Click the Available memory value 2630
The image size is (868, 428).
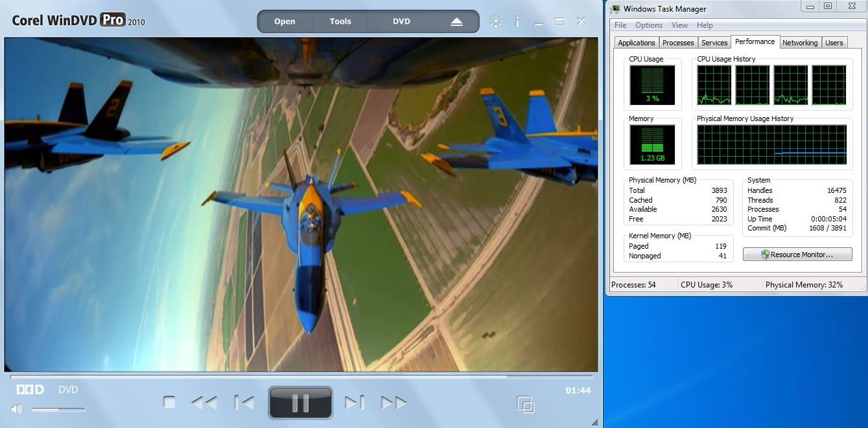coord(719,209)
